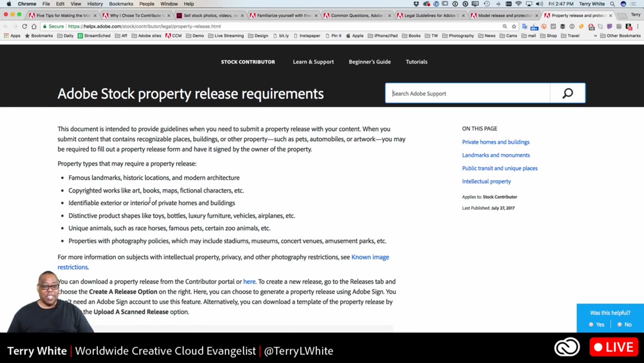
Task: Go to Stock Contributor section
Action: coord(248,62)
